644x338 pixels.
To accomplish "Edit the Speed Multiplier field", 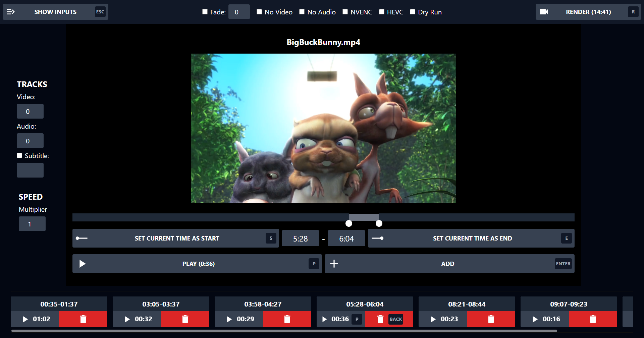I will tap(32, 224).
